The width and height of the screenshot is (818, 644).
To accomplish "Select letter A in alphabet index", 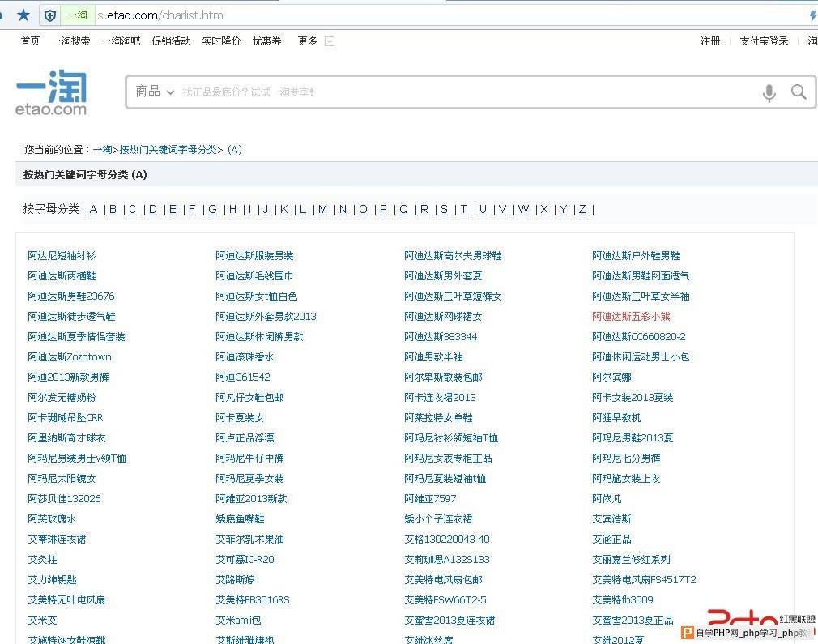I will (93, 210).
